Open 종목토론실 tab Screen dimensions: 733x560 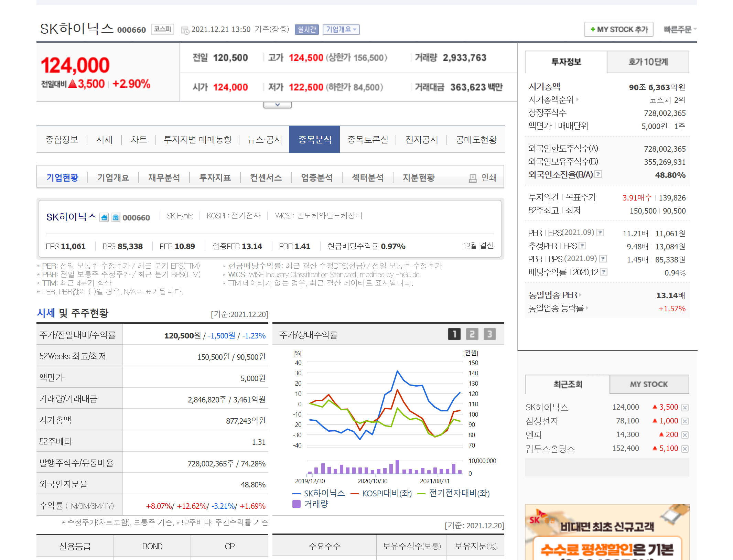[x=368, y=140]
